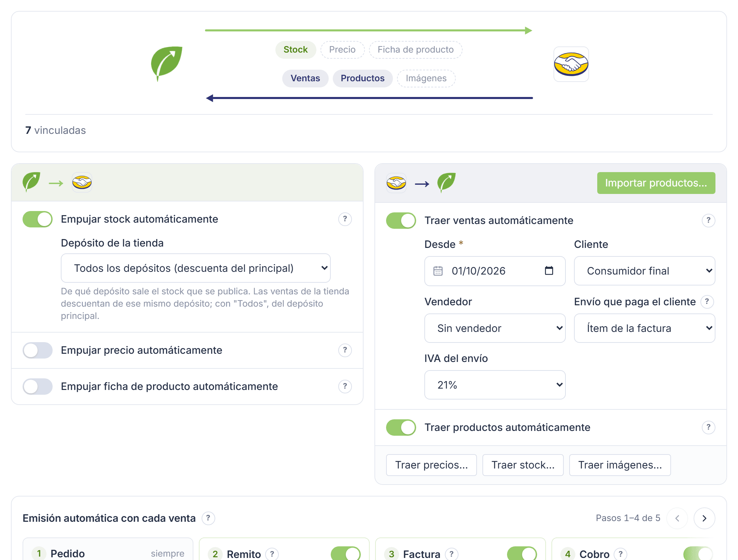Toggle the Cobro step switch

coord(698,553)
